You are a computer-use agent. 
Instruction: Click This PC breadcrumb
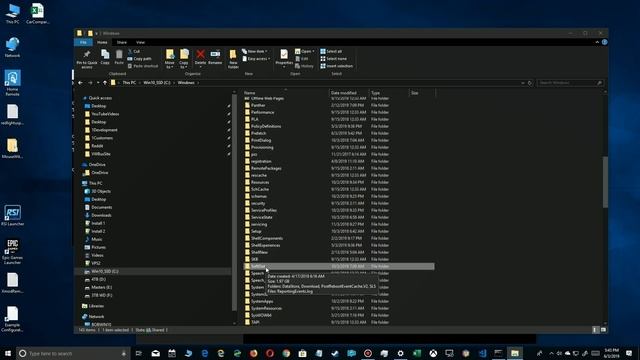[x=129, y=83]
